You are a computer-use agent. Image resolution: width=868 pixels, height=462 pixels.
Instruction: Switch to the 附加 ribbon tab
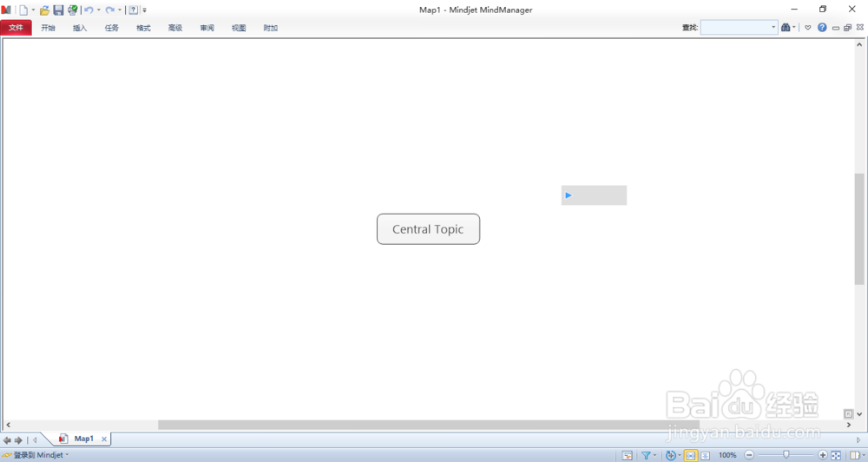[x=271, y=28]
